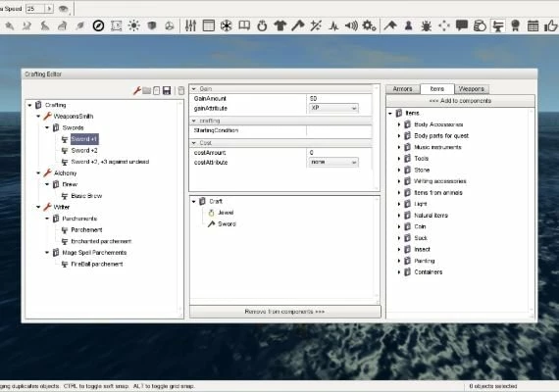Click the costAmount value field
Image resolution: width=559 pixels, height=392 pixels.
click(338, 153)
